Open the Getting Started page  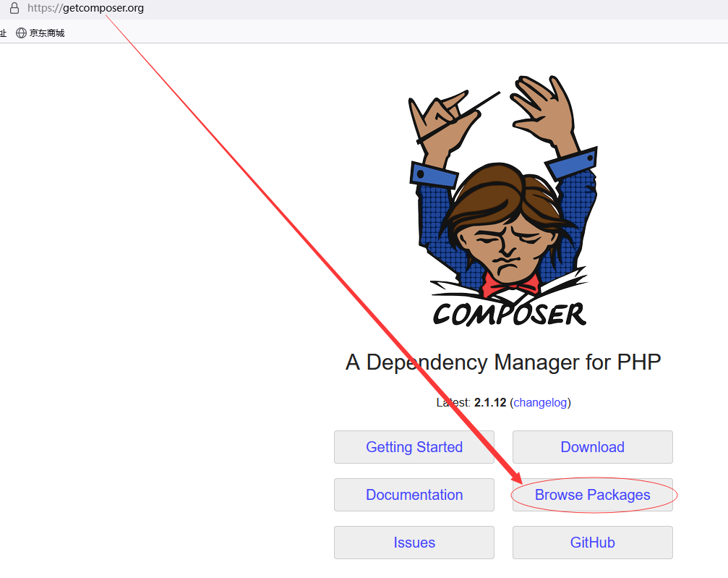tap(414, 447)
